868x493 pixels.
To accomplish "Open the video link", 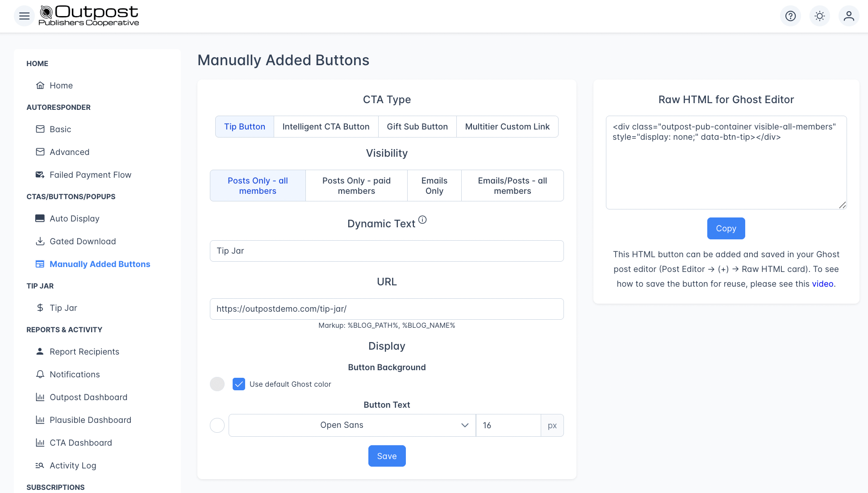I will 822,284.
